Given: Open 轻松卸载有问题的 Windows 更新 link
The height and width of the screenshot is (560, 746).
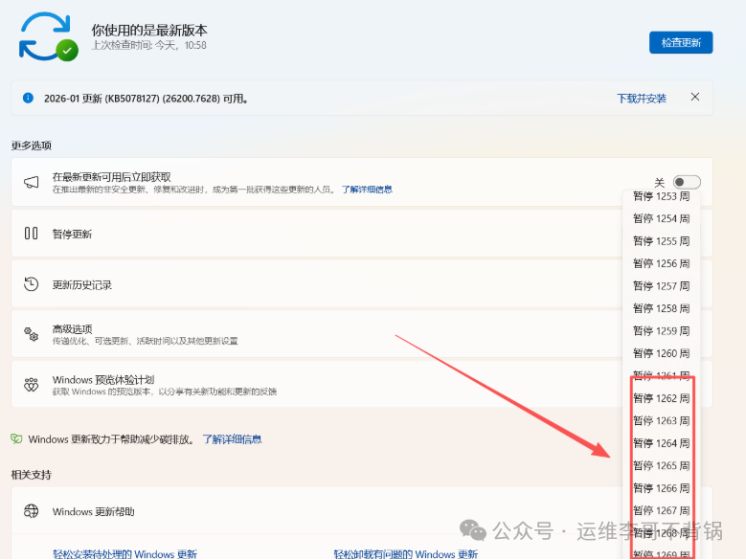Looking at the screenshot, I should tap(405, 554).
